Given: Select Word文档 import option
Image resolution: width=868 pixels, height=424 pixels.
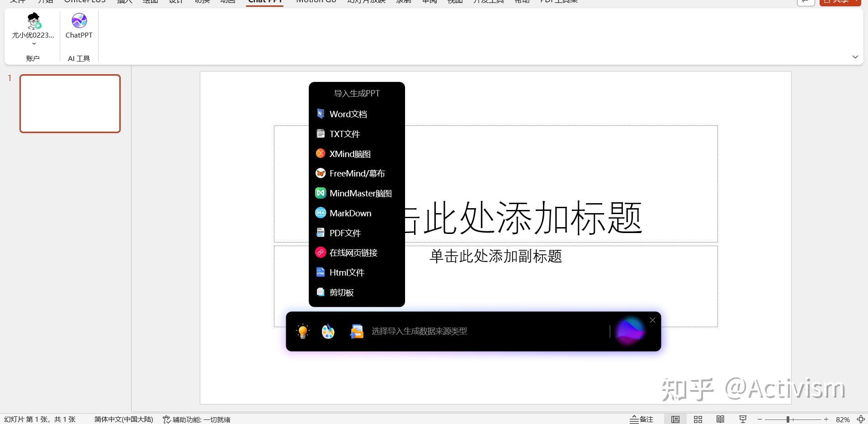Looking at the screenshot, I should [x=348, y=114].
